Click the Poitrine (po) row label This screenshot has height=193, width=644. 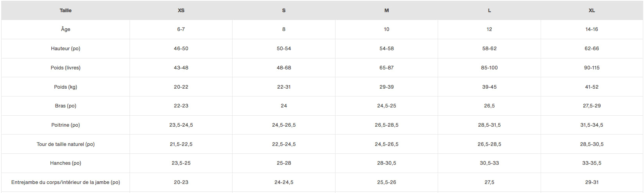(x=65, y=125)
